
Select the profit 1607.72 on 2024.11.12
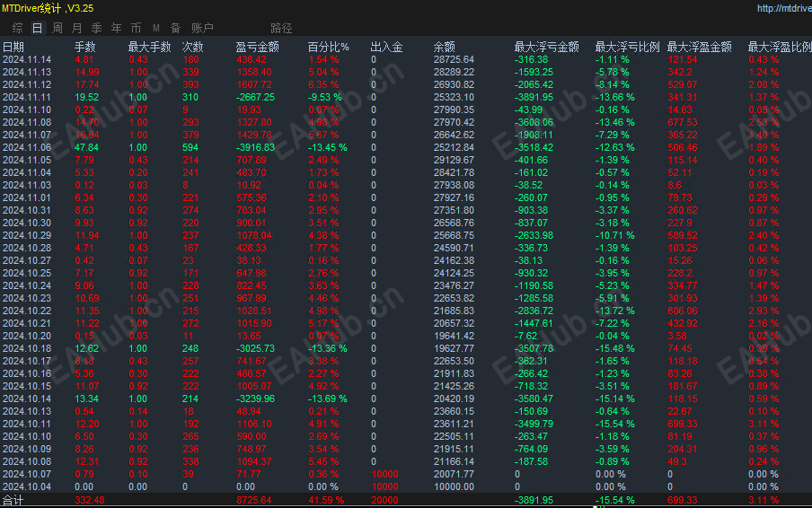(x=253, y=85)
